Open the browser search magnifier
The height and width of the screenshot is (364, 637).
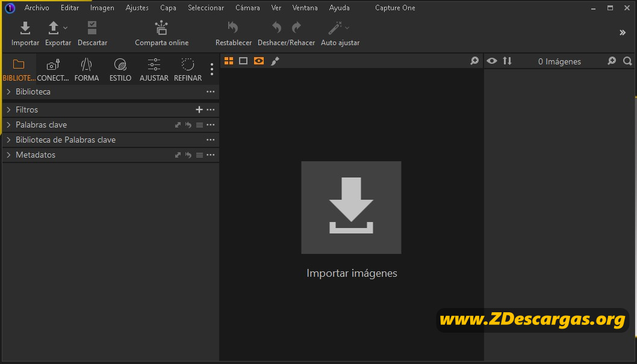point(627,61)
